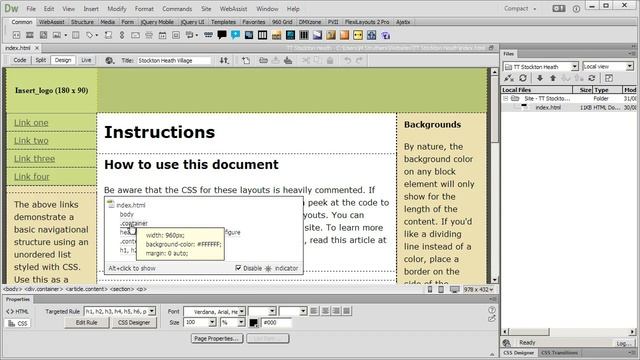Image resolution: width=640 pixels, height=360 pixels.
Task: Click the Title field Stockton Heath Village
Action: [x=174, y=60]
